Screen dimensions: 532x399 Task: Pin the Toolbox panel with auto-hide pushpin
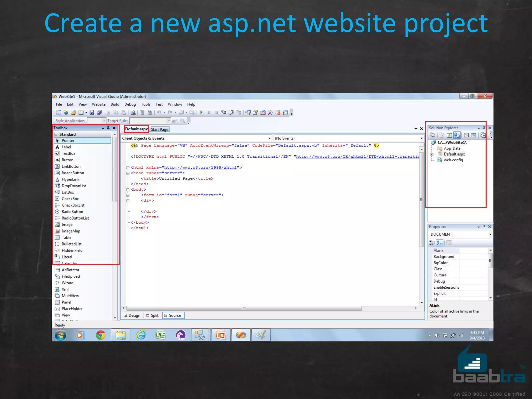(x=108, y=128)
